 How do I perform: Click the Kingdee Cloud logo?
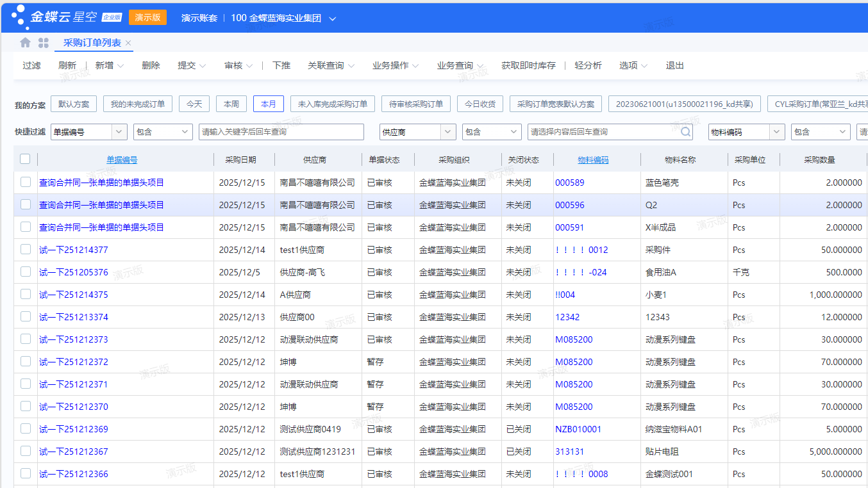(59, 17)
